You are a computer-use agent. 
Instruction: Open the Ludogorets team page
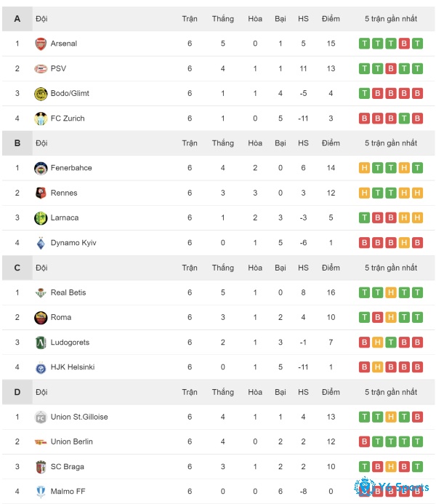[70, 343]
